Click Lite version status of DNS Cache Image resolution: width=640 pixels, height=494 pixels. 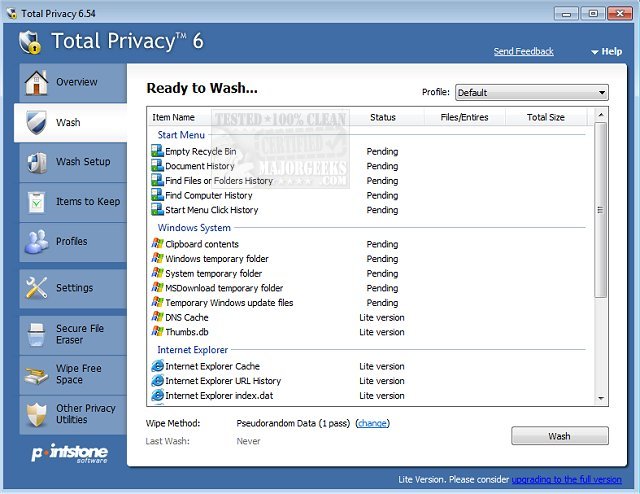coord(382,318)
